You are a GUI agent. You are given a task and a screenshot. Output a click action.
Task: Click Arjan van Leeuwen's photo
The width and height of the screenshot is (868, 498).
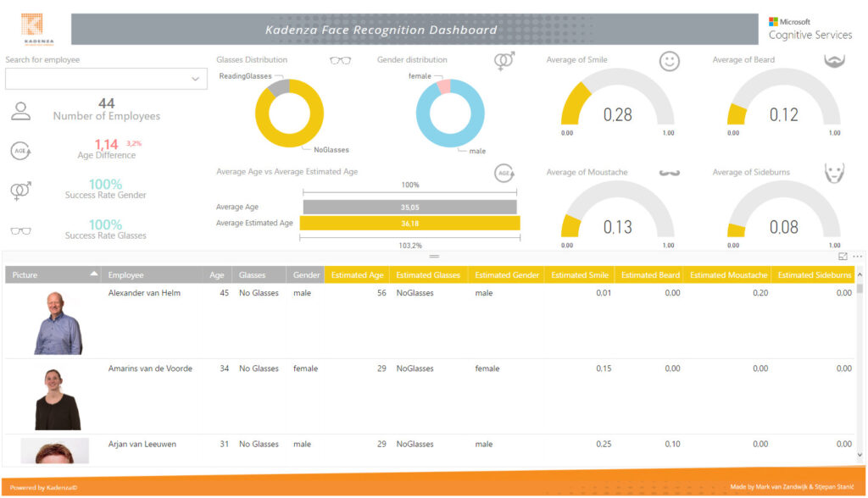click(55, 451)
